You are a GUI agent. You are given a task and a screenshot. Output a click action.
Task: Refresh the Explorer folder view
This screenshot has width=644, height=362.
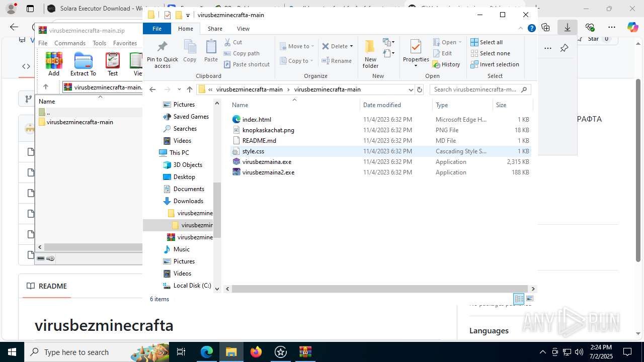[420, 89]
